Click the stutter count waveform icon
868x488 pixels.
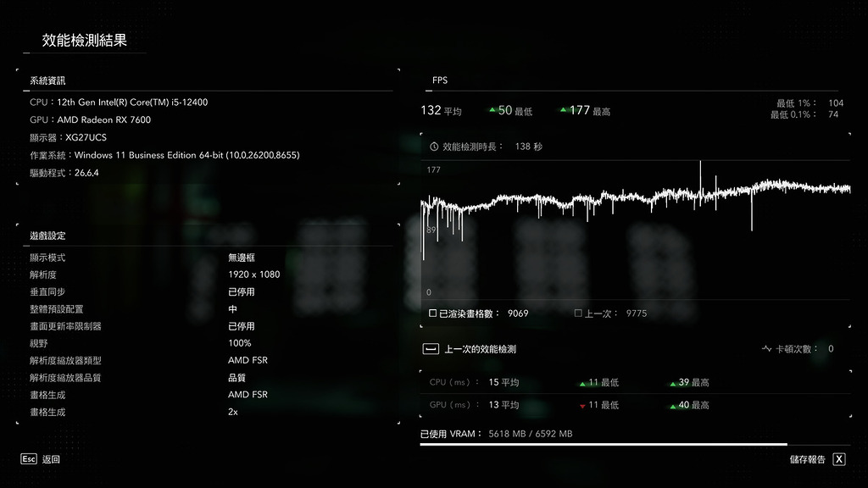[x=766, y=348]
